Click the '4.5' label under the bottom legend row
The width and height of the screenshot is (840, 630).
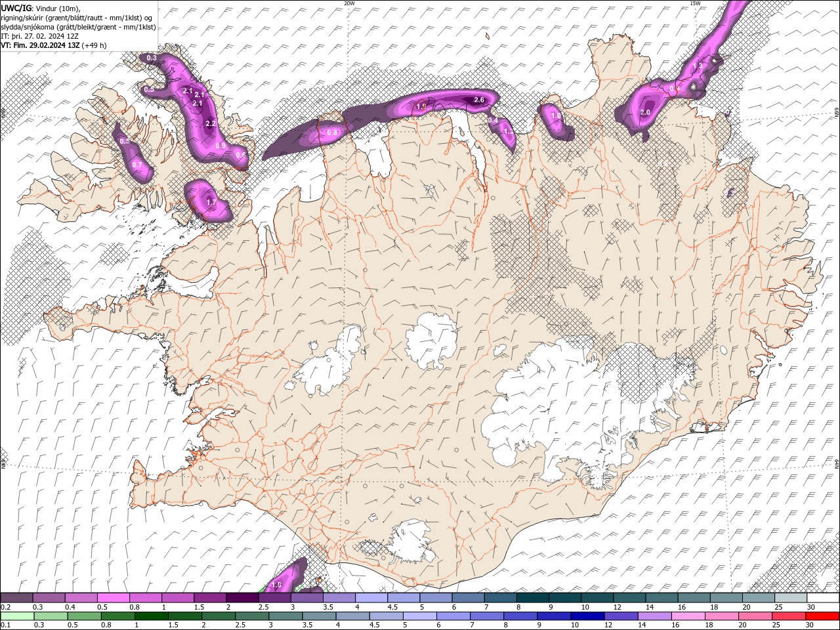point(373,625)
